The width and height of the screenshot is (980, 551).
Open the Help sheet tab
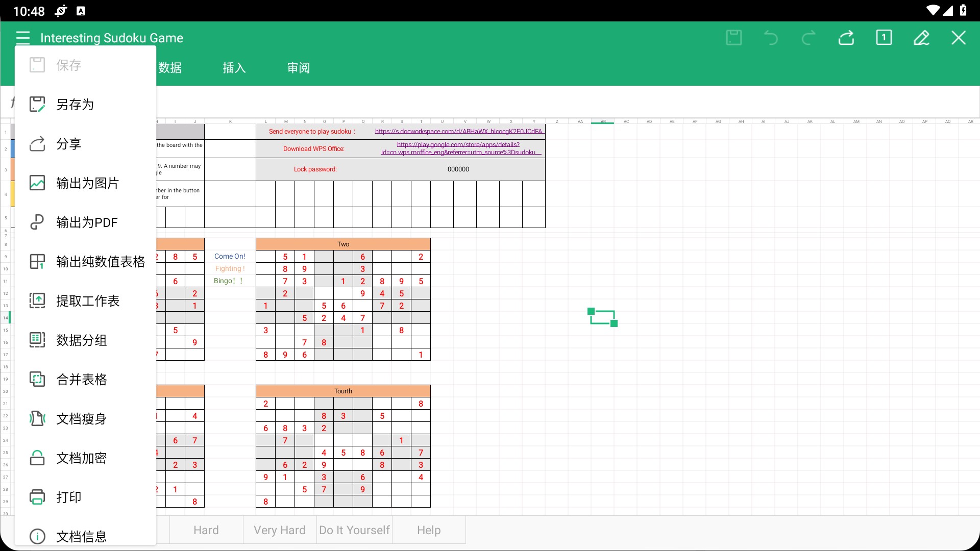click(429, 530)
